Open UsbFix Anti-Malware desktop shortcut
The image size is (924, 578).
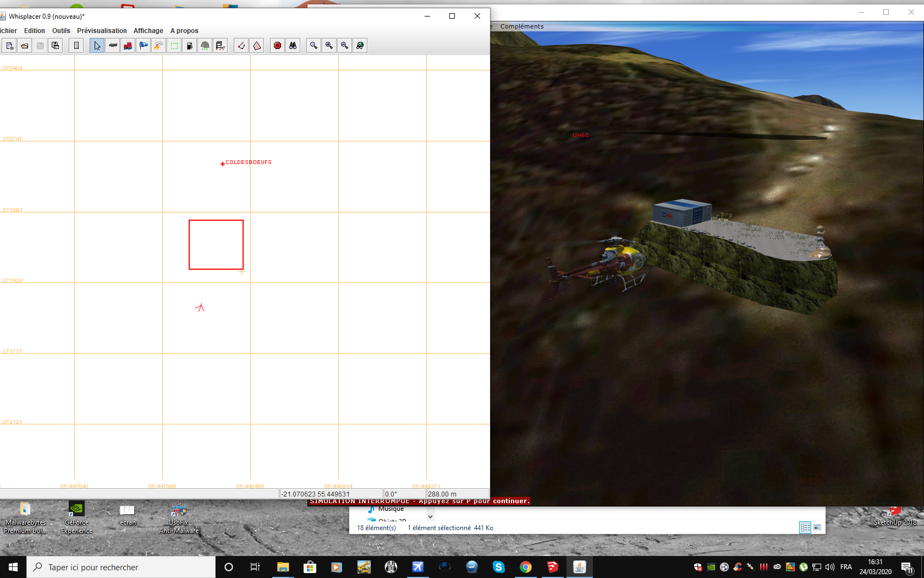[179, 518]
